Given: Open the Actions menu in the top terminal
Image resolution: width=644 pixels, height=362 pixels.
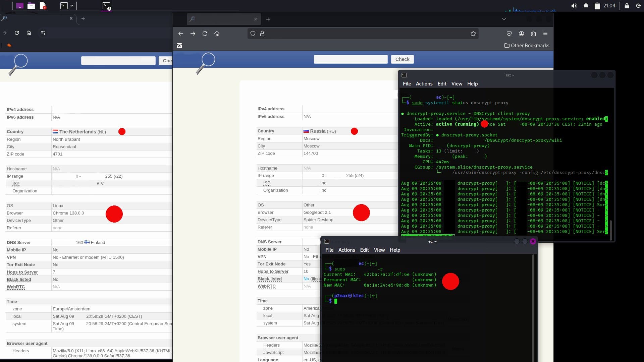Looking at the screenshot, I should click(424, 84).
